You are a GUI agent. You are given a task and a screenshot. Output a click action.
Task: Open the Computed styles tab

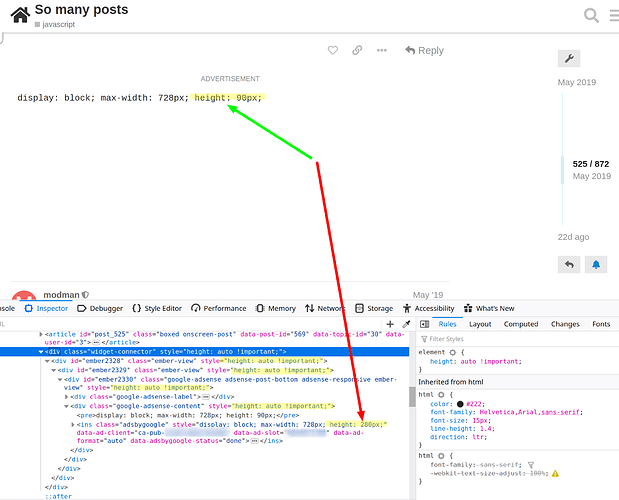(521, 324)
